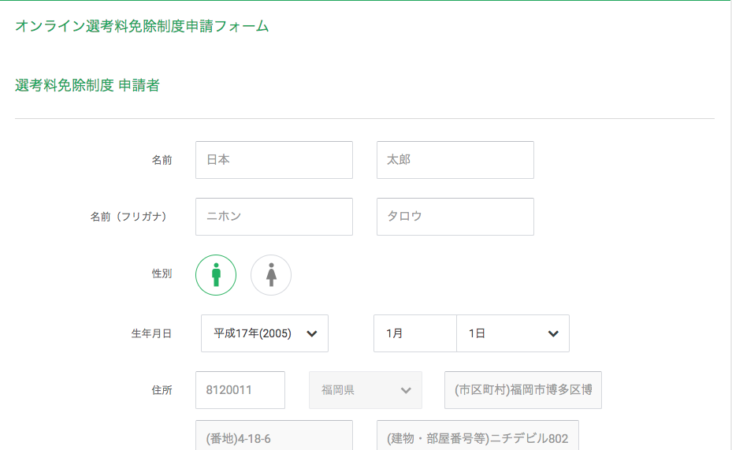
Task: Focus the family name field 日本
Action: (x=274, y=160)
